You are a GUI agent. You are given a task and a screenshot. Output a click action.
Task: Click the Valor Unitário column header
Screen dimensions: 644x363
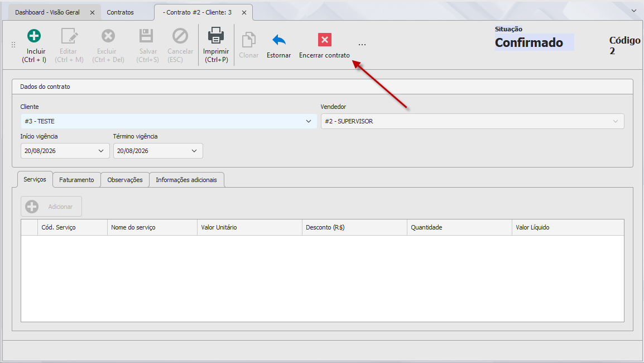tap(249, 227)
